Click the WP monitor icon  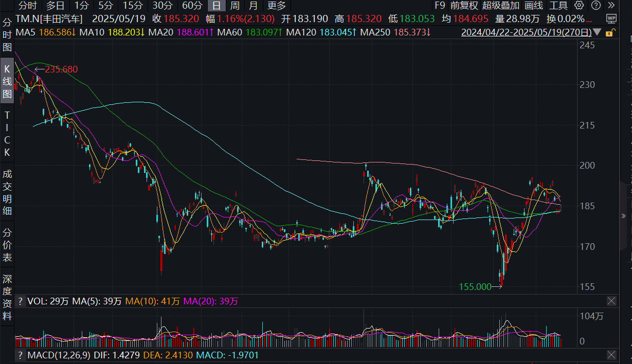coord(611,19)
